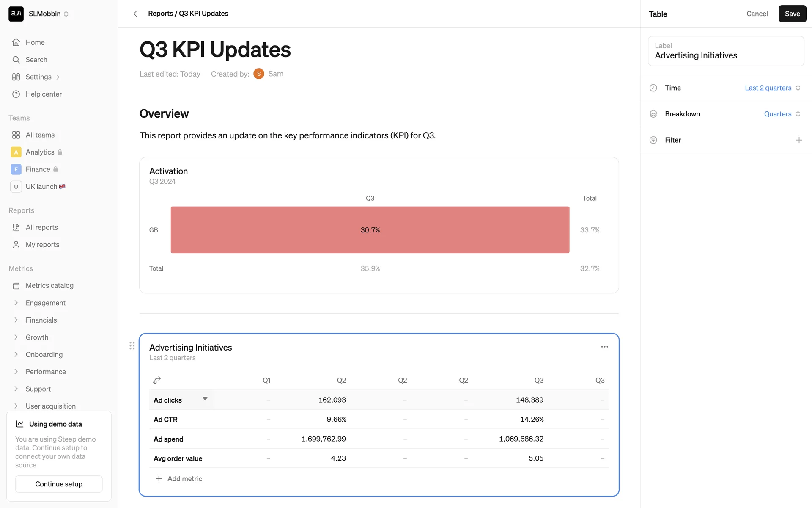Click the Help center question mark icon
This screenshot has height=508, width=812.
16,94
